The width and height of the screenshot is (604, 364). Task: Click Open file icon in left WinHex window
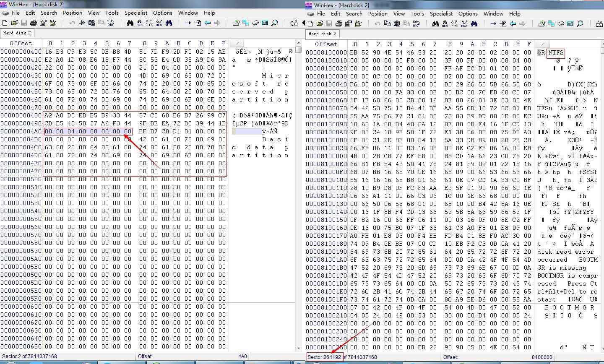(x=14, y=23)
